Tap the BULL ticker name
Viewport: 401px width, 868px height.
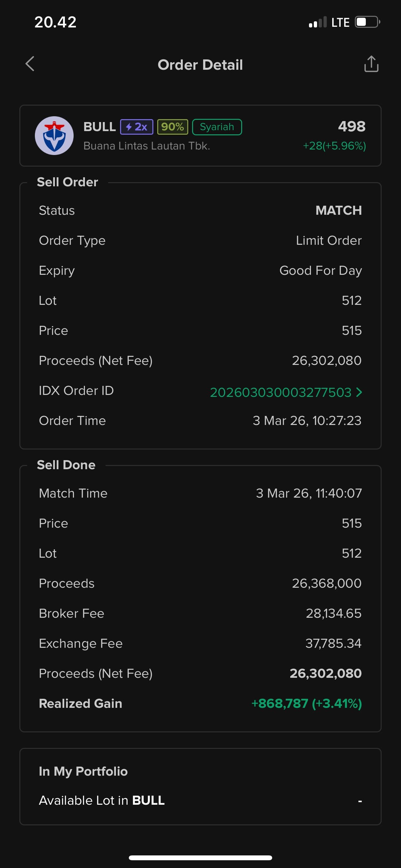[99, 127]
